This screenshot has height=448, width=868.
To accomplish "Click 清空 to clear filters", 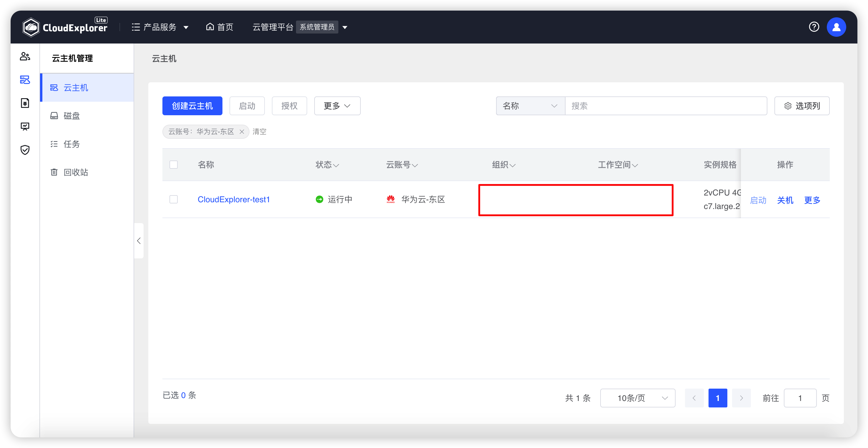I will click(260, 132).
